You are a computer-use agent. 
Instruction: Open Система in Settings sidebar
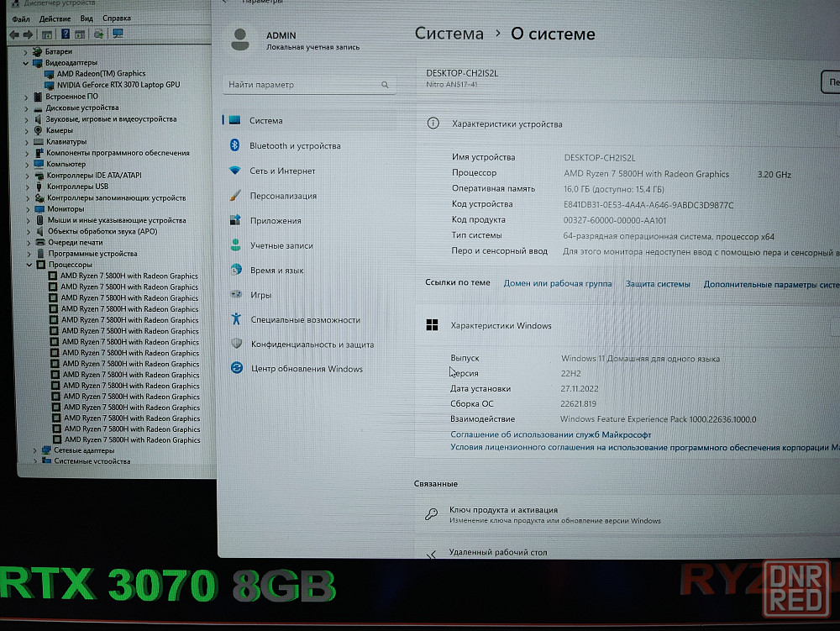point(309,120)
